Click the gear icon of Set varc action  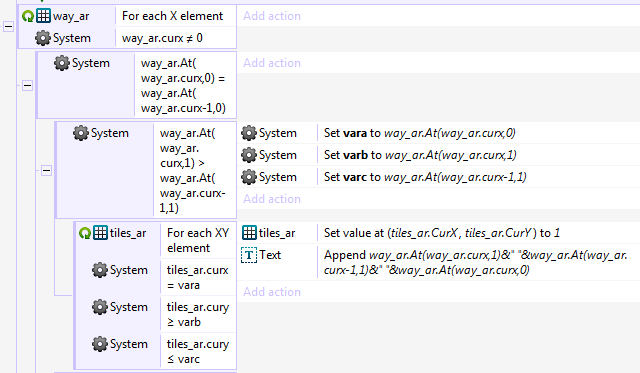[249, 177]
